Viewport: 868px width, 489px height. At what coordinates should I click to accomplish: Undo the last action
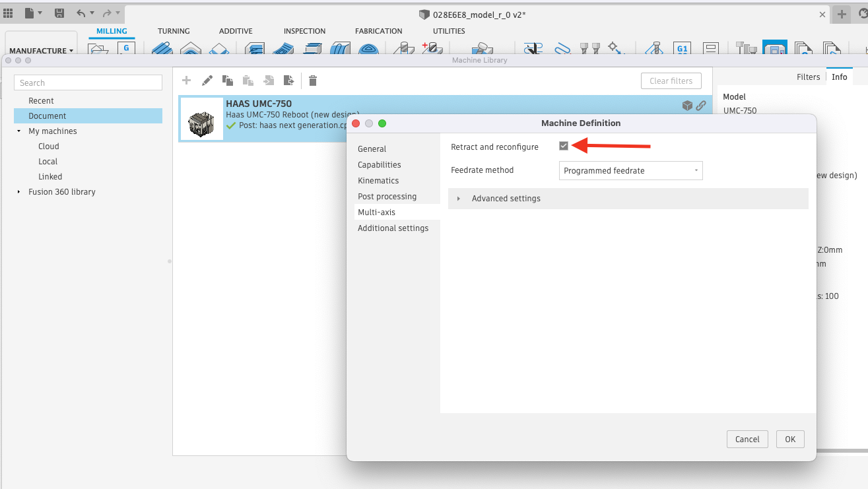[81, 13]
